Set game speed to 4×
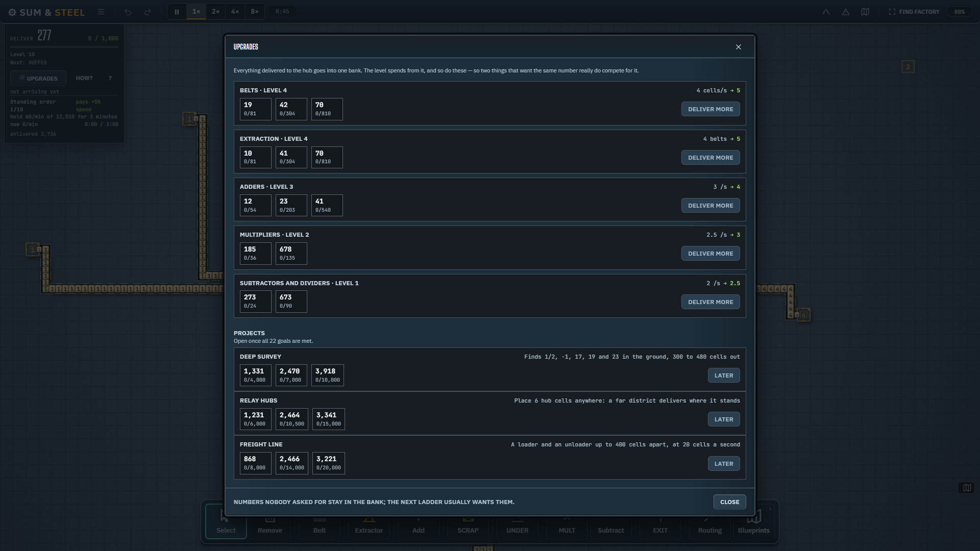980x551 pixels. click(235, 12)
